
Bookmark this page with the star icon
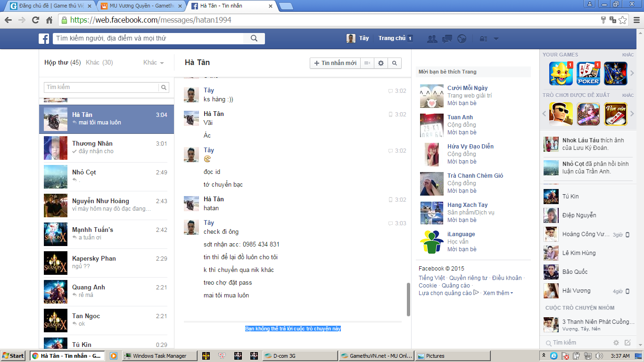pos(623,20)
